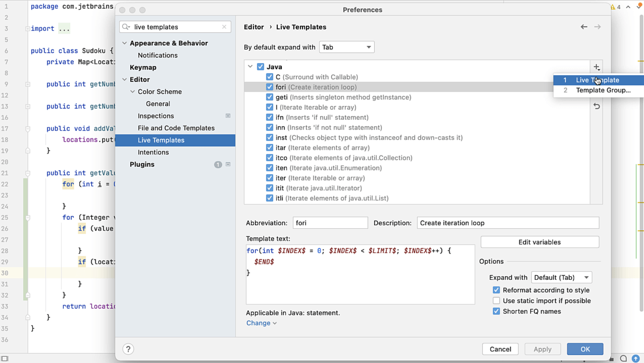
Task: Open the Expand with Default Tab dropdown
Action: pyautogui.click(x=561, y=277)
